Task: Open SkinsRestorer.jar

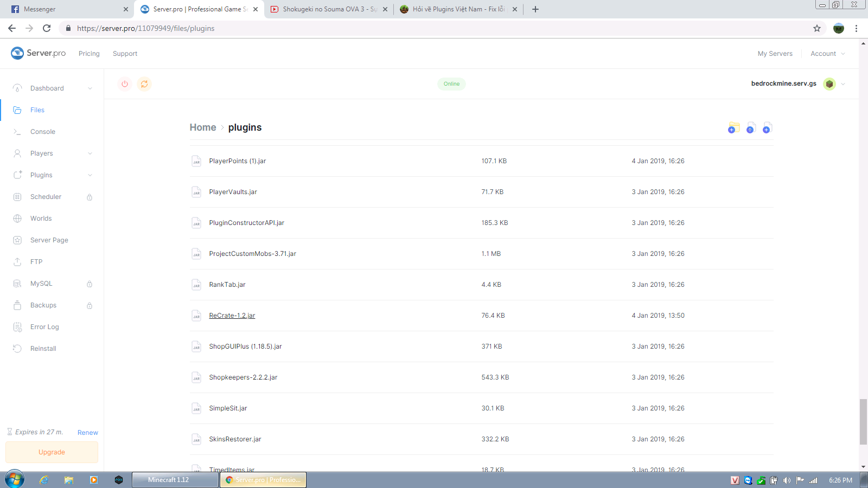Action: click(x=235, y=439)
